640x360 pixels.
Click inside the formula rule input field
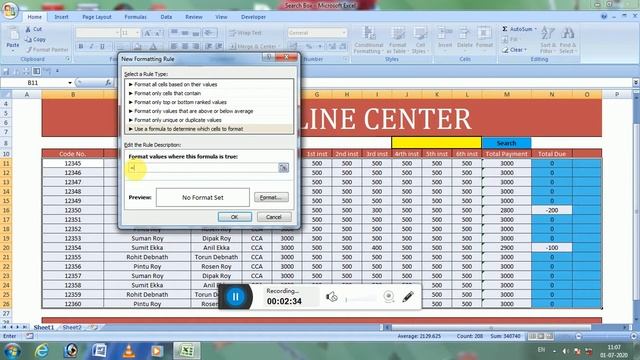click(203, 167)
